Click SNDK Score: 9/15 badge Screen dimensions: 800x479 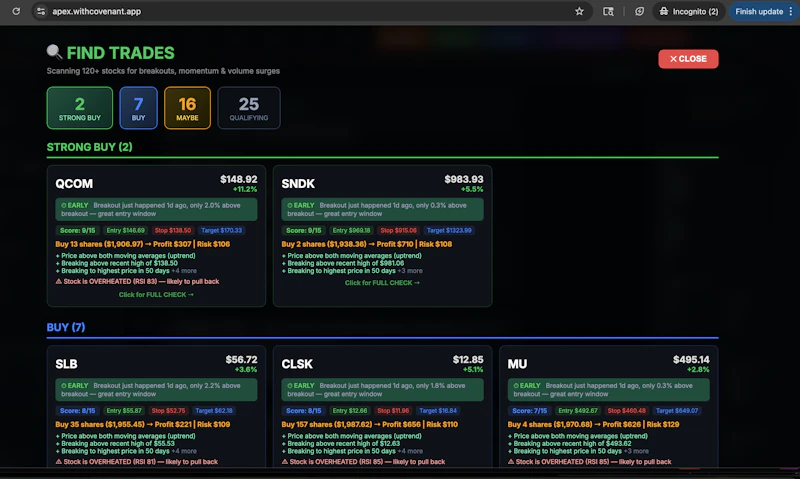pyautogui.click(x=304, y=231)
